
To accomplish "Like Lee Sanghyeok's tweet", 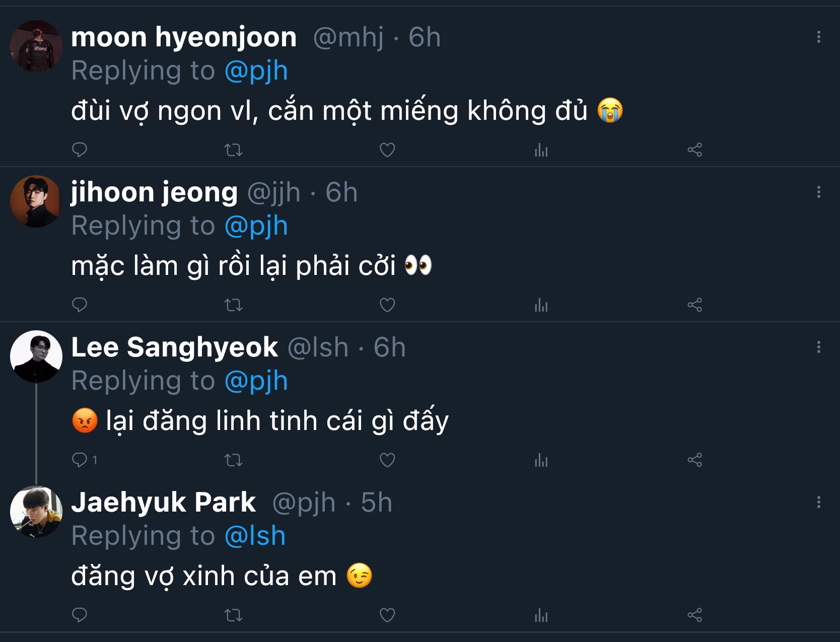I will pos(387,460).
